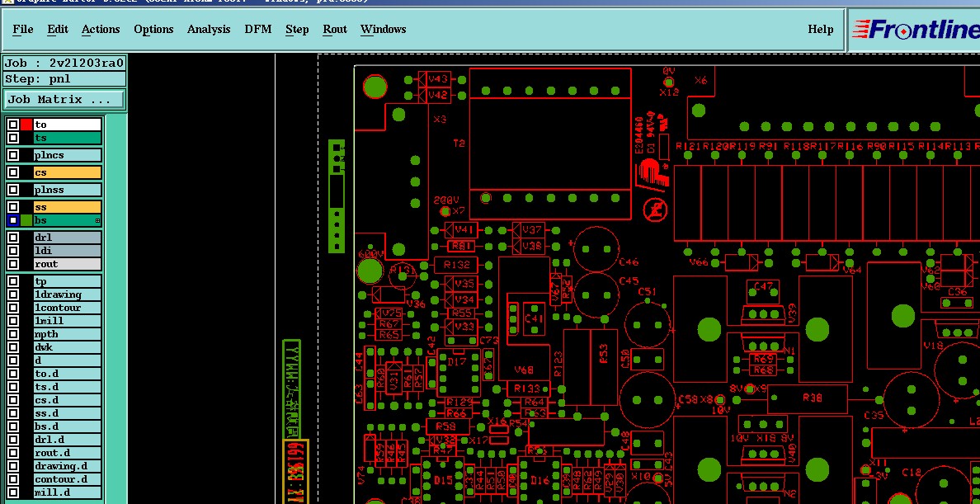This screenshot has height=504, width=980.
Task: Select the drawing.d layer name
Action: 68,467
